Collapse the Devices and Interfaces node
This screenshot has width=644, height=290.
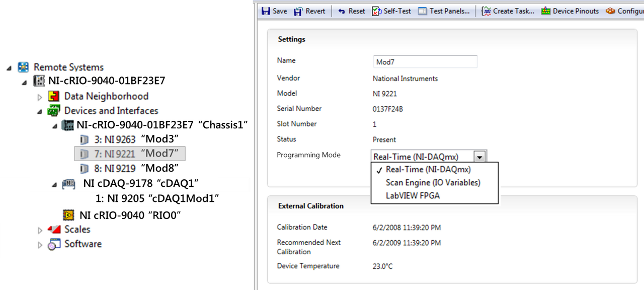[x=40, y=112]
